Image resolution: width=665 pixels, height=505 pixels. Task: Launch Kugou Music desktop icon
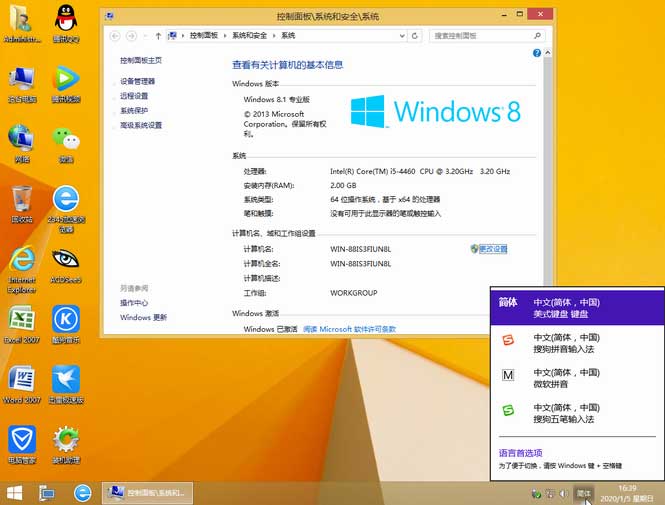point(66,324)
